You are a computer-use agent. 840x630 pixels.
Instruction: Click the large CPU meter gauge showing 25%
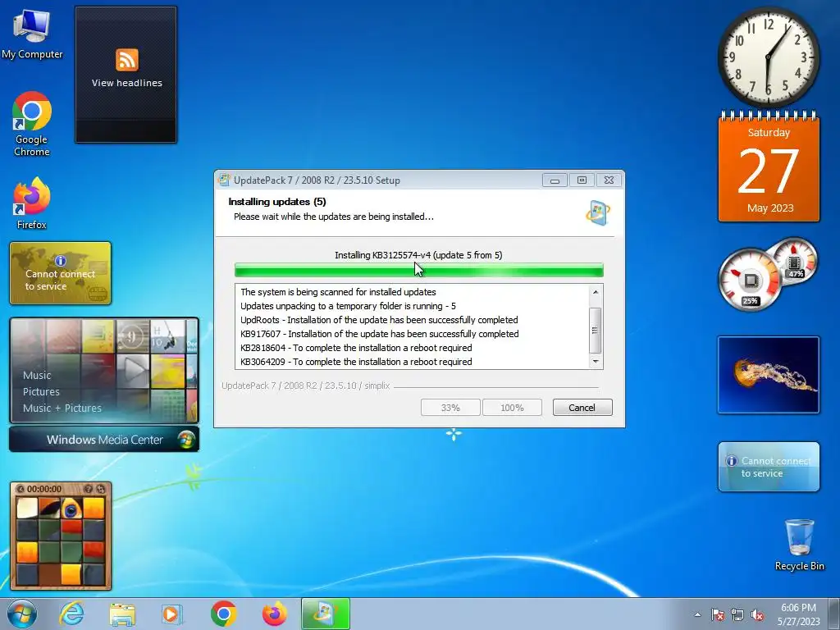(750, 279)
